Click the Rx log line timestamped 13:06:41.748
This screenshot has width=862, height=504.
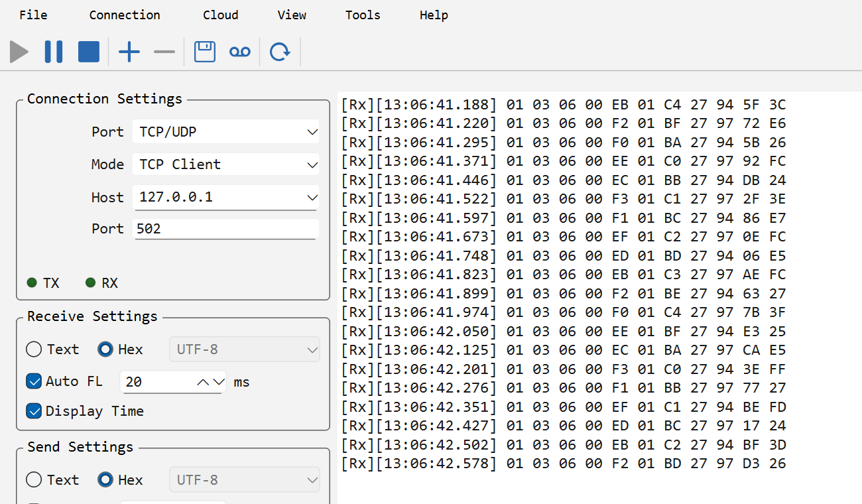(x=563, y=256)
